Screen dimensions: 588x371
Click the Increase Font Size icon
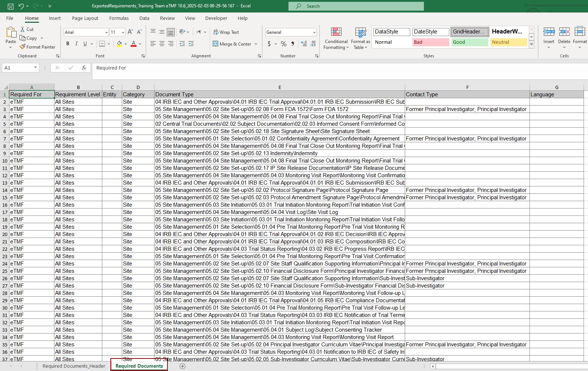click(130, 32)
